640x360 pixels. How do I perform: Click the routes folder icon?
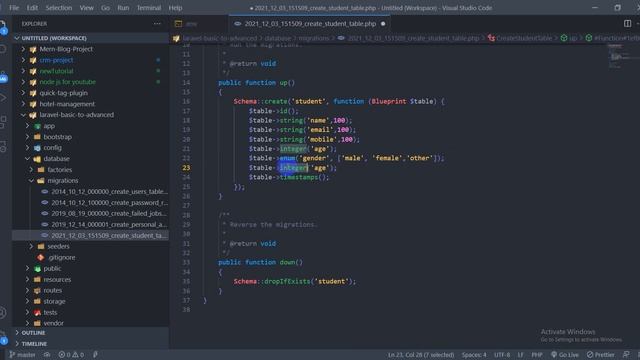[37, 291]
